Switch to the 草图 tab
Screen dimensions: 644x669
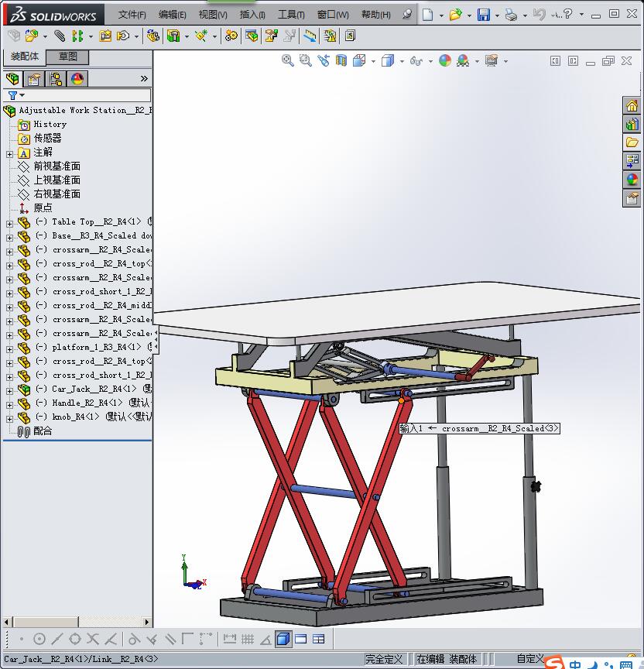(x=67, y=57)
